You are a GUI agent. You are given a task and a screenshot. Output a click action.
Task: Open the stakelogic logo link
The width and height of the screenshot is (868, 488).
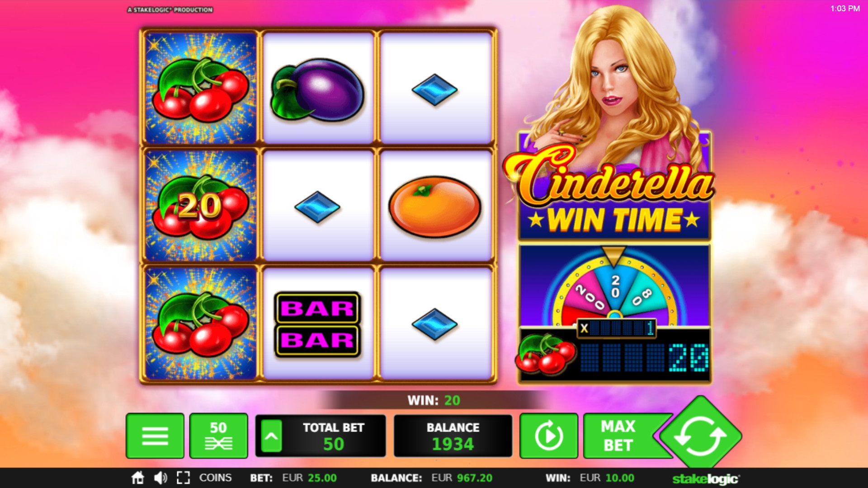(706, 479)
